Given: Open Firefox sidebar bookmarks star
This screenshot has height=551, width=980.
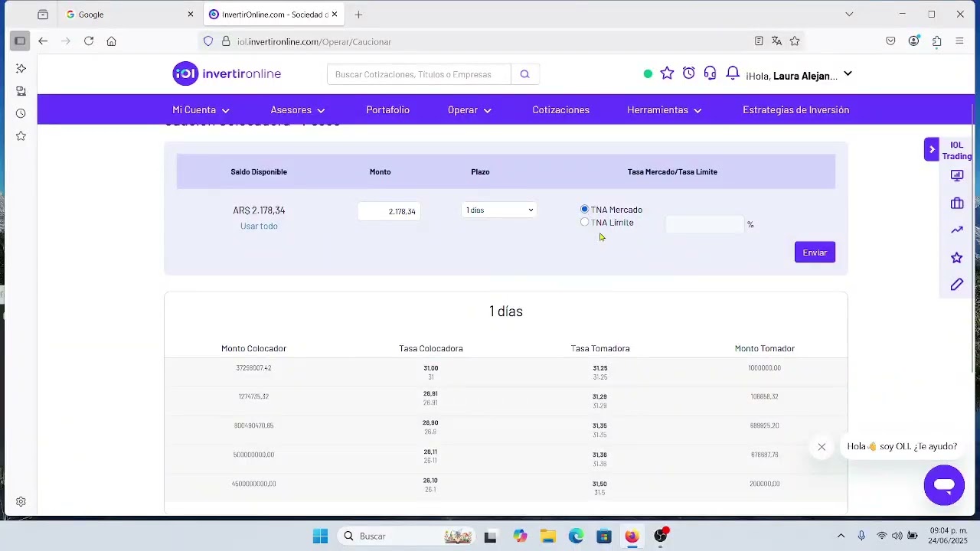Looking at the screenshot, I should pos(21,136).
